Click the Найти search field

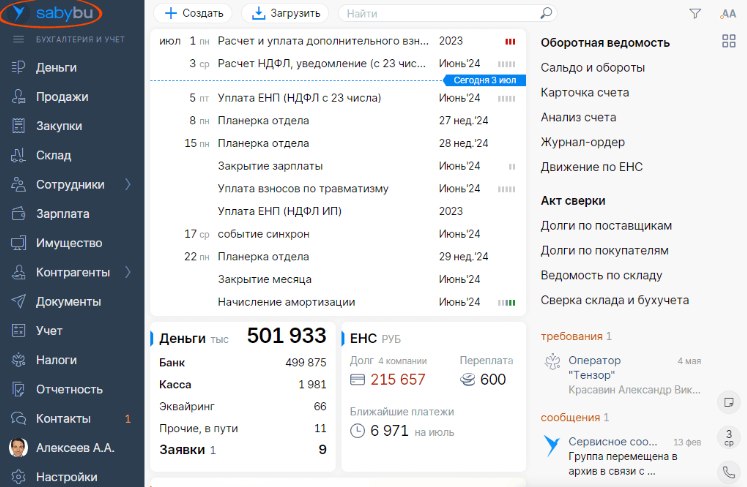pyautogui.click(x=440, y=13)
